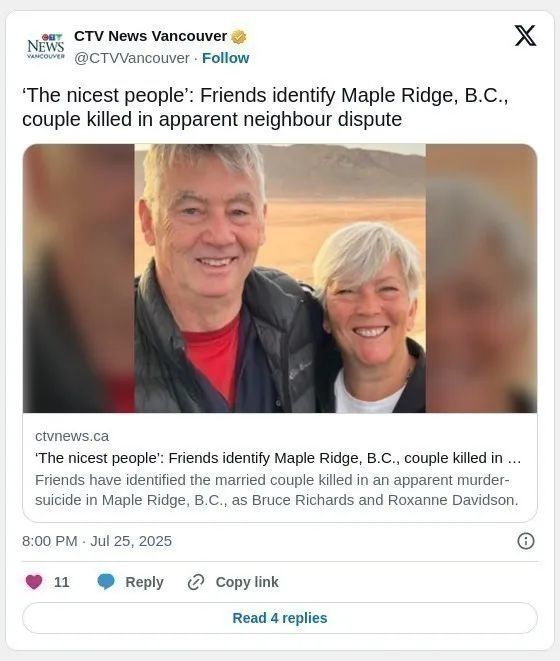Expand the Read 4 replies button

280,618
